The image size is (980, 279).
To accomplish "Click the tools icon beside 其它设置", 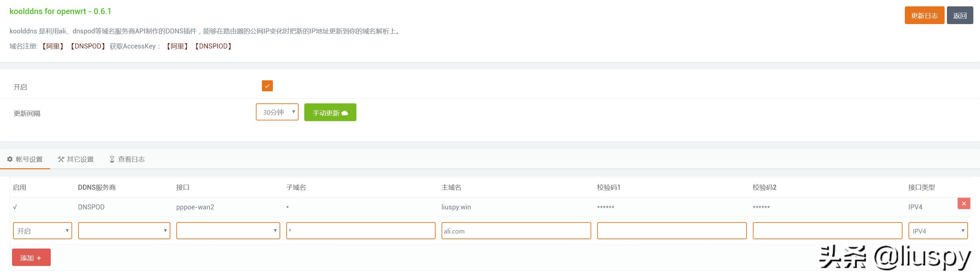I will pyautogui.click(x=60, y=159).
